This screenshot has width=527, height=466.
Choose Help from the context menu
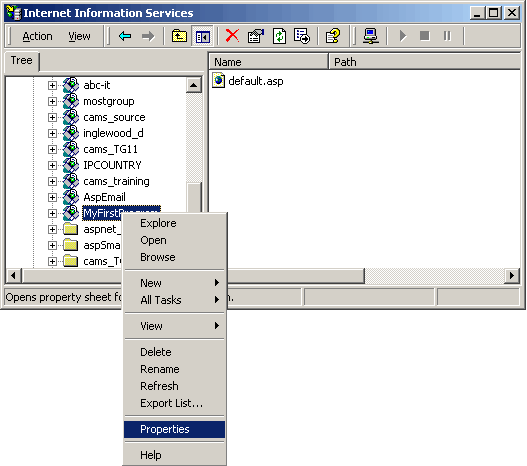(x=174, y=455)
